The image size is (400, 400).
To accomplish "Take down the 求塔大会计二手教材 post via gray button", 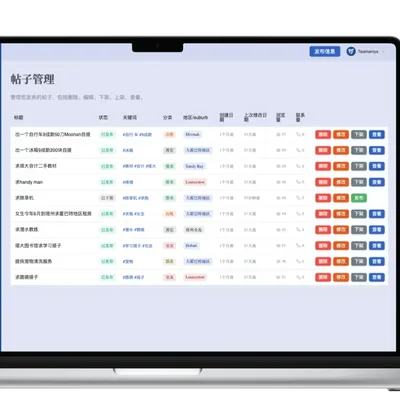I will coord(359,166).
